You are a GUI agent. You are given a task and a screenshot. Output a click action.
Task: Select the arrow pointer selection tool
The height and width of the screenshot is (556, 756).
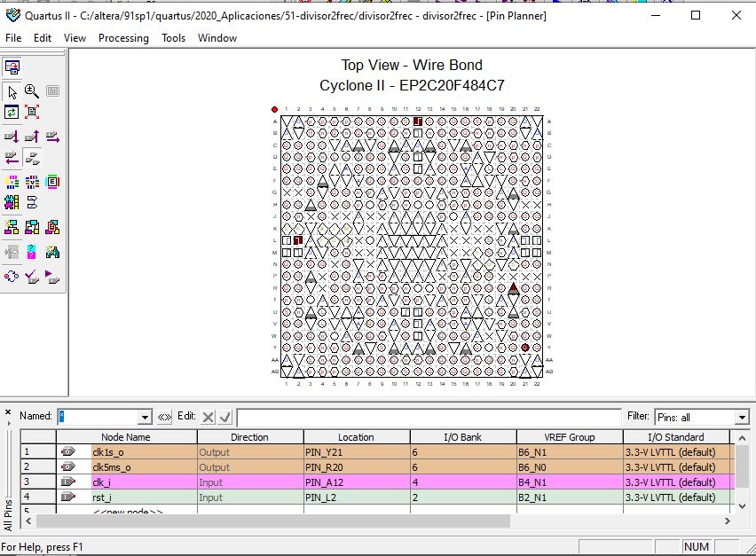(x=12, y=91)
